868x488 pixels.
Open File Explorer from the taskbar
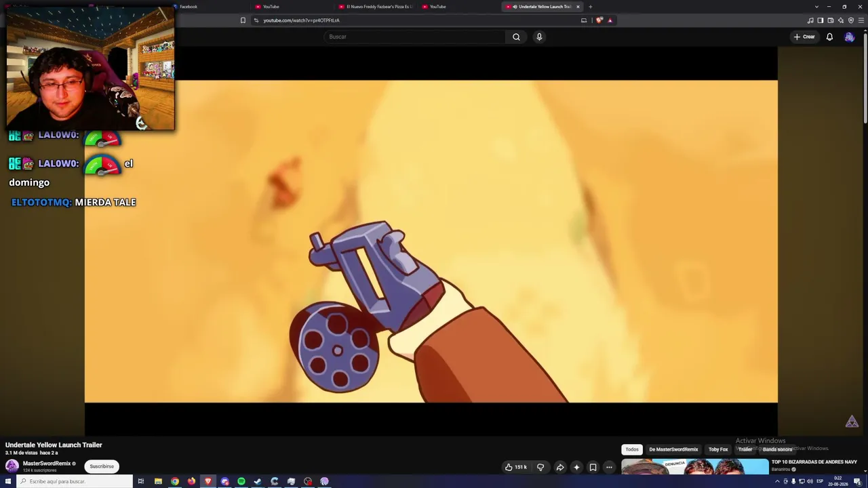tap(158, 481)
